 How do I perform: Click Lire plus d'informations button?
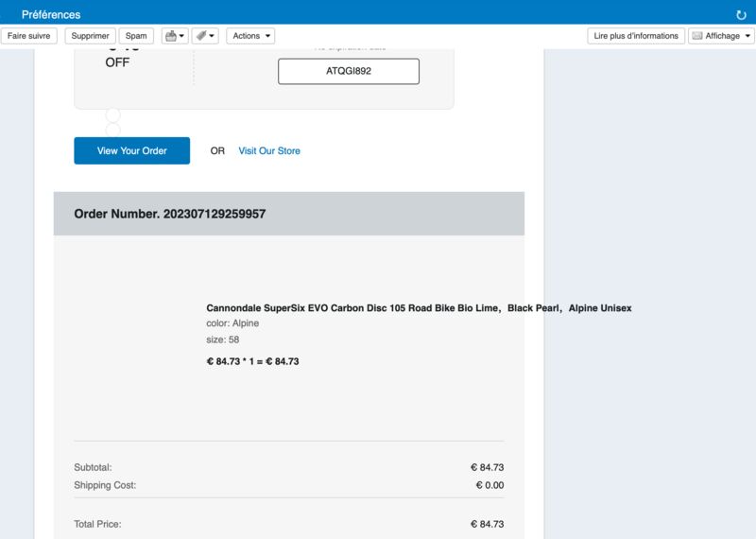point(636,36)
